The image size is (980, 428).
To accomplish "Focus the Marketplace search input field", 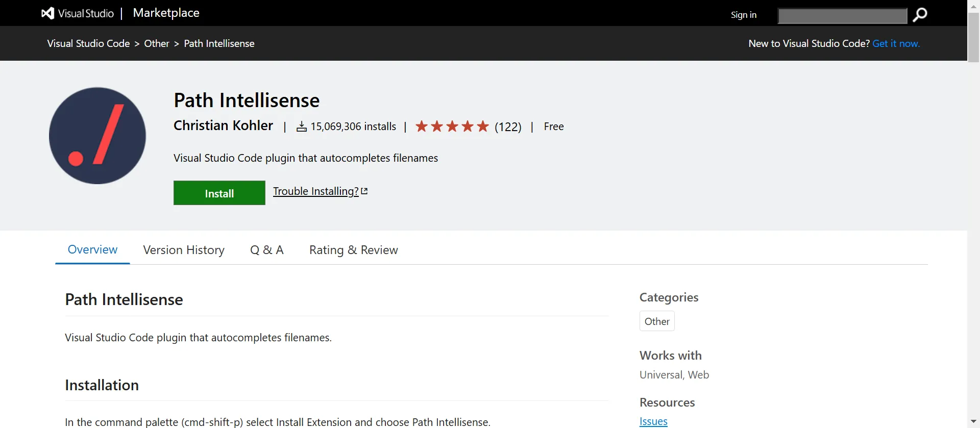I will pyautogui.click(x=842, y=16).
